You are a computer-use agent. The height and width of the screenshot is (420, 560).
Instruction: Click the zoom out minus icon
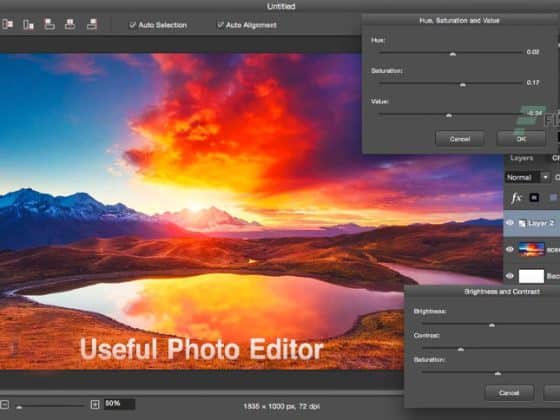[4, 404]
